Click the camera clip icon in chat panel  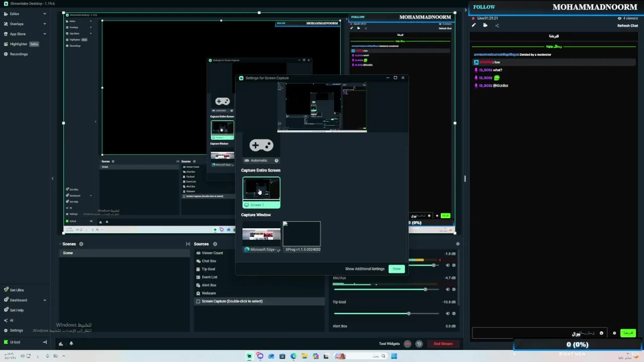point(485,25)
